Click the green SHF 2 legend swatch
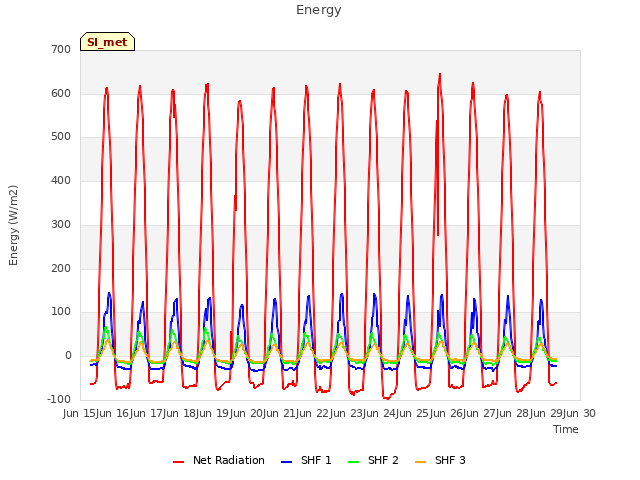Image resolution: width=640 pixels, height=480 pixels. (x=353, y=462)
